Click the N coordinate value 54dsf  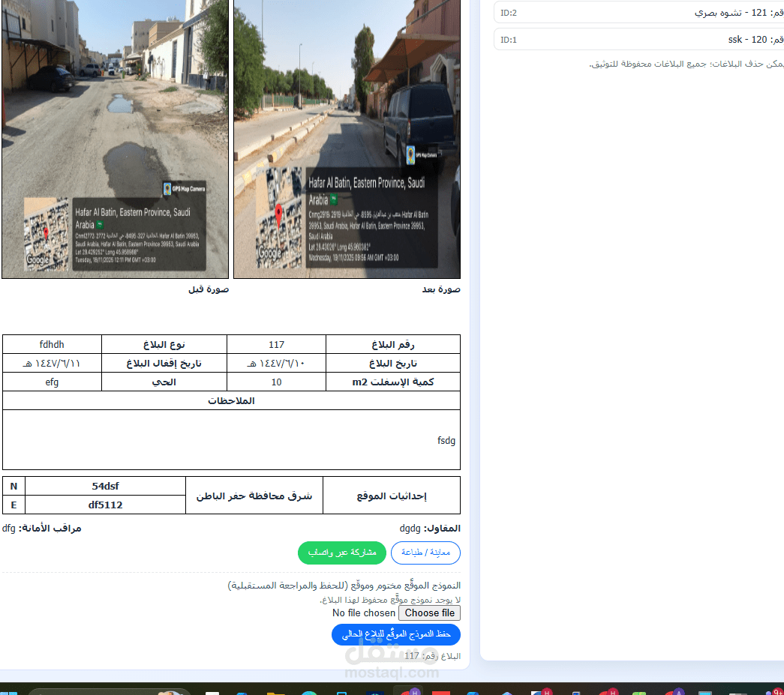click(x=106, y=486)
